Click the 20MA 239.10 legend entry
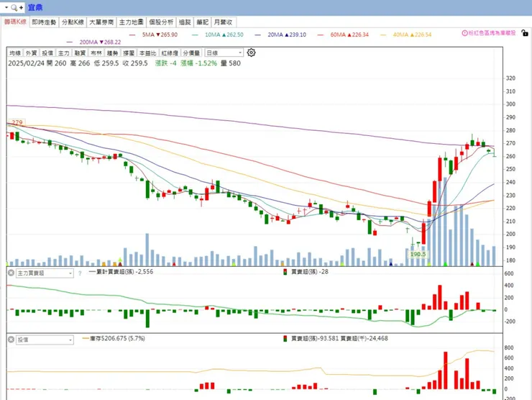Image resolution: width=532 pixels, height=400 pixels. tap(280, 35)
